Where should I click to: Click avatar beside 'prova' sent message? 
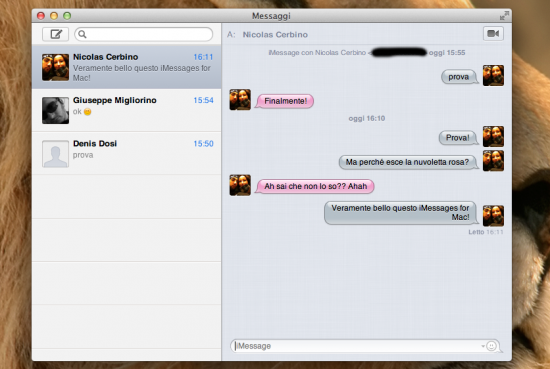(x=493, y=75)
